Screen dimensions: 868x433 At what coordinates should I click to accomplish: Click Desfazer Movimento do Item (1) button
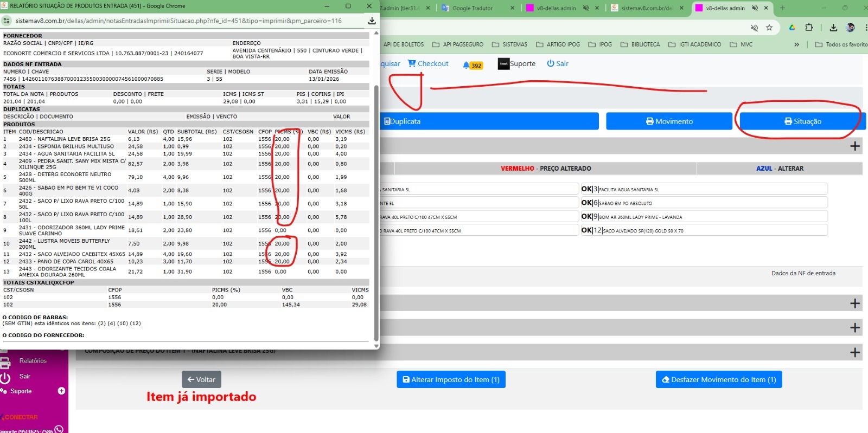718,379
